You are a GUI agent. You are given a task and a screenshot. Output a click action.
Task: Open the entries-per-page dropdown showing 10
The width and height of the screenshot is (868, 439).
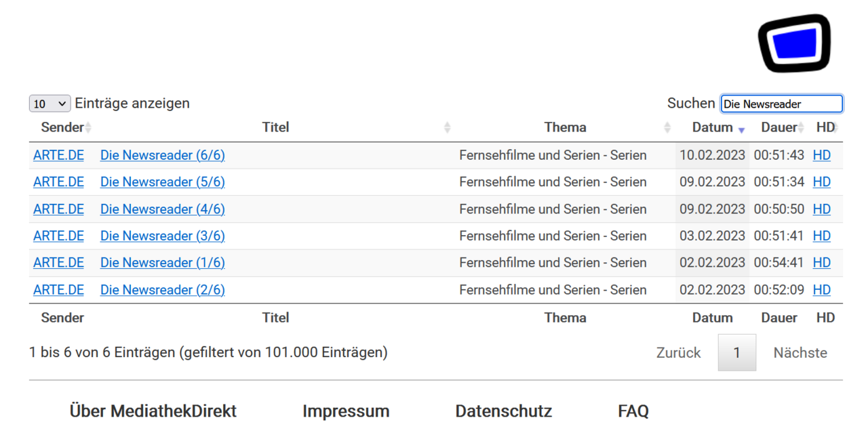pyautogui.click(x=49, y=103)
